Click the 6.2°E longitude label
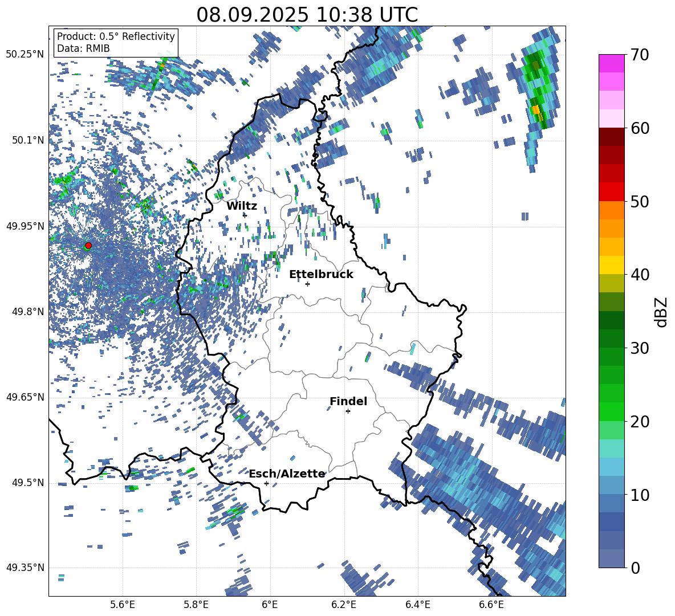Screen dimensions: 675x616 tap(344, 605)
